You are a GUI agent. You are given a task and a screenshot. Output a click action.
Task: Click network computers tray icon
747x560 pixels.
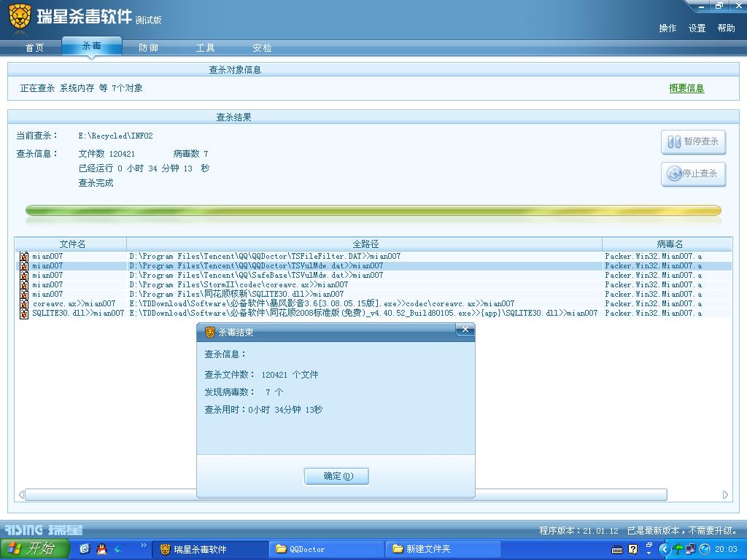click(690, 550)
